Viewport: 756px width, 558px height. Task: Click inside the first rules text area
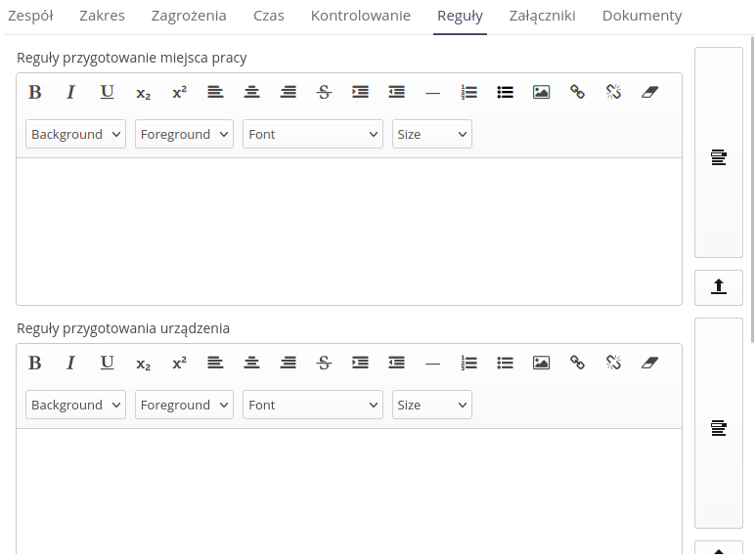349,231
